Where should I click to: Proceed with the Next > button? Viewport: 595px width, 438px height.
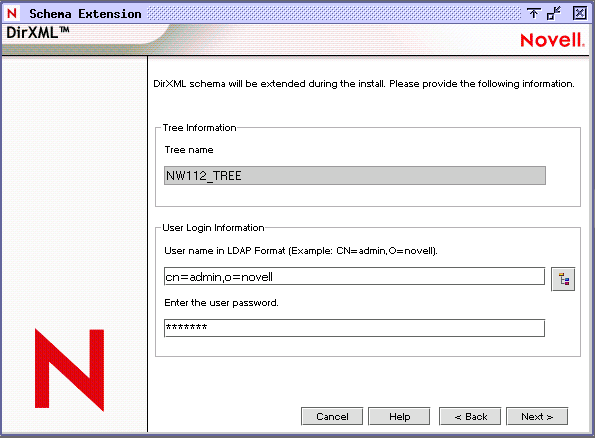[x=537, y=416]
